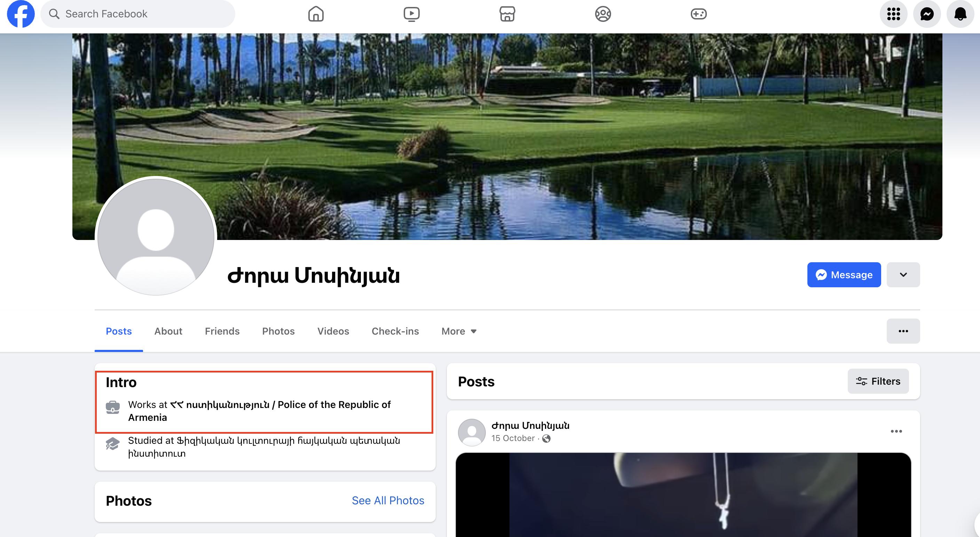Switch to the Friends tab
Viewport: 980px width, 537px height.
[222, 331]
